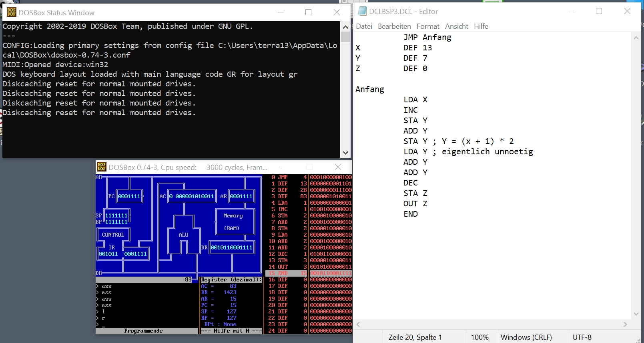Minimize the DOSBox 0.74-3 emulator window

pos(282,167)
